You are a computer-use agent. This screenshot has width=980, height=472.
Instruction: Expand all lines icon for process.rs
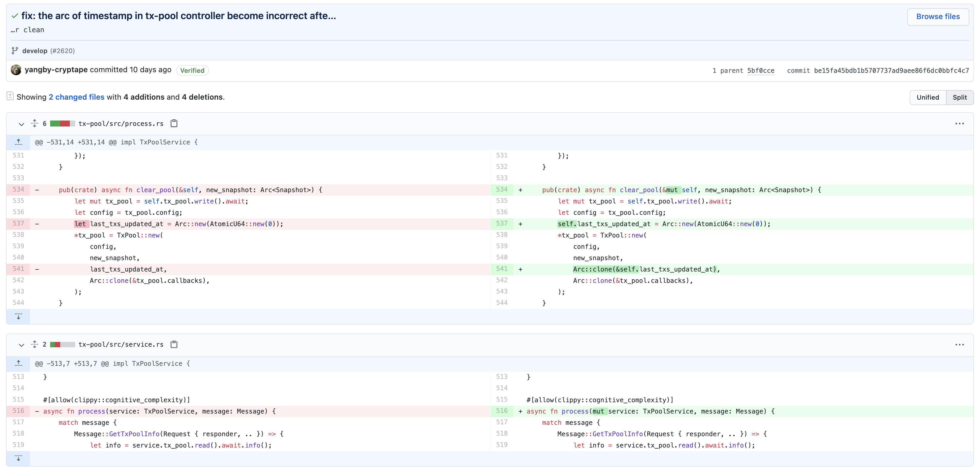tap(35, 123)
